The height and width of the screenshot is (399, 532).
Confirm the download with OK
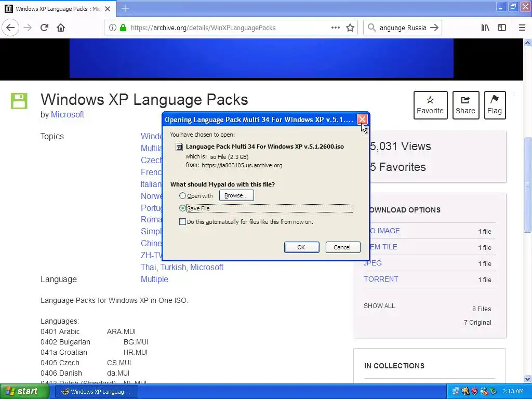tap(301, 247)
